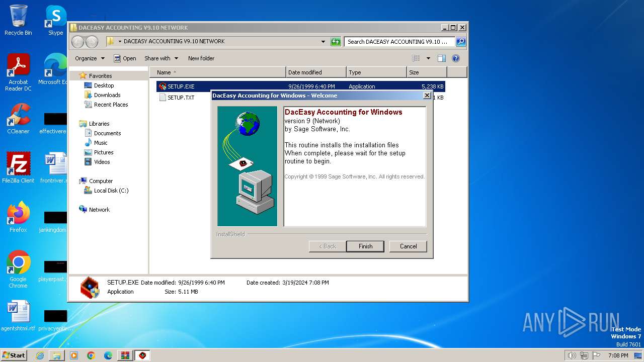Click the SETUP.EXE application icon in the list
The width and height of the screenshot is (644, 362).
(163, 86)
